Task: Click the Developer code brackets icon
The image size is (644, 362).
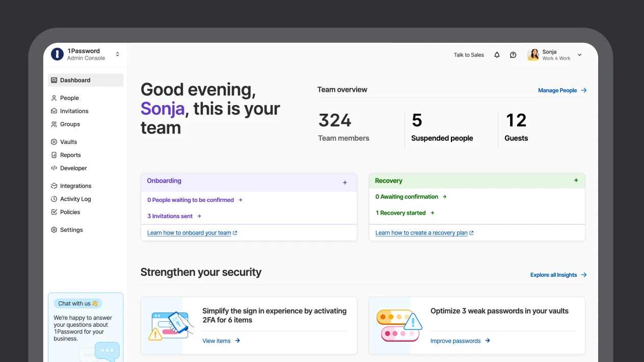Action: point(54,168)
